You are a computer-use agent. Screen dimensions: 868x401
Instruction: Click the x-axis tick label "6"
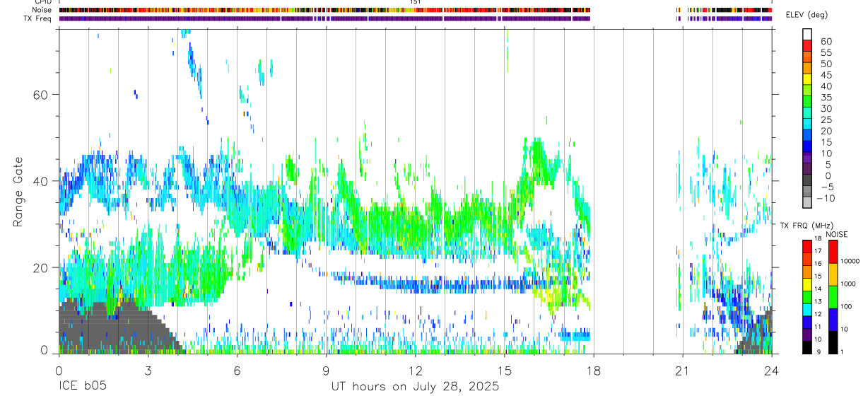(237, 370)
